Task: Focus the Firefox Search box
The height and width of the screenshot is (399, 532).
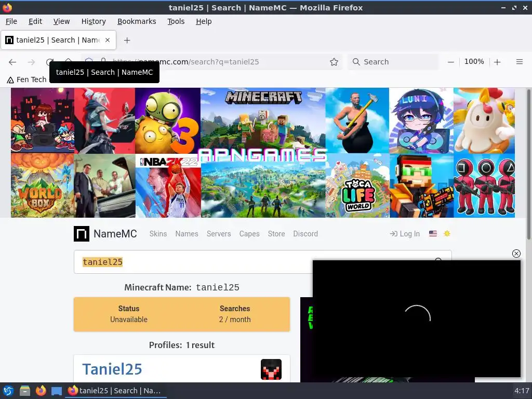Action: tap(394, 62)
